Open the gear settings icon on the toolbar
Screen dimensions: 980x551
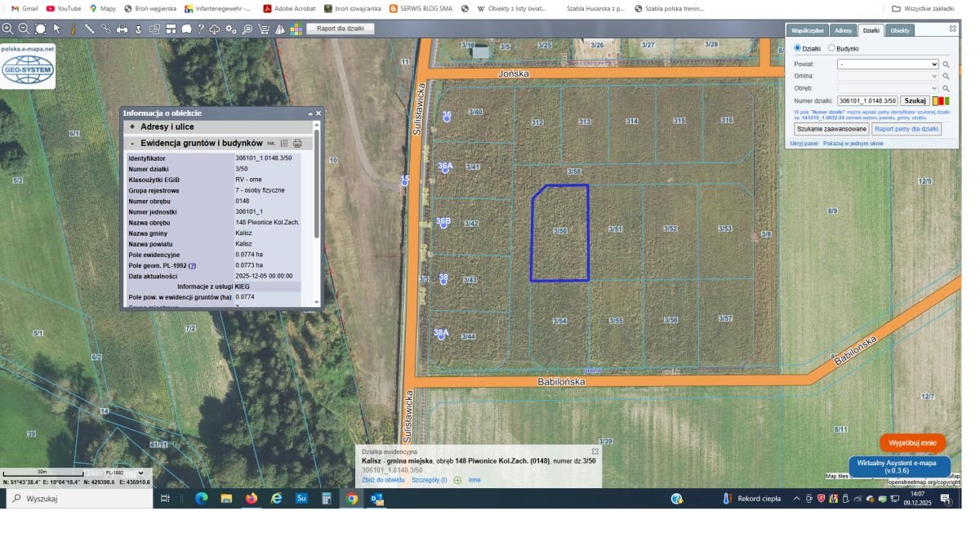point(230,29)
